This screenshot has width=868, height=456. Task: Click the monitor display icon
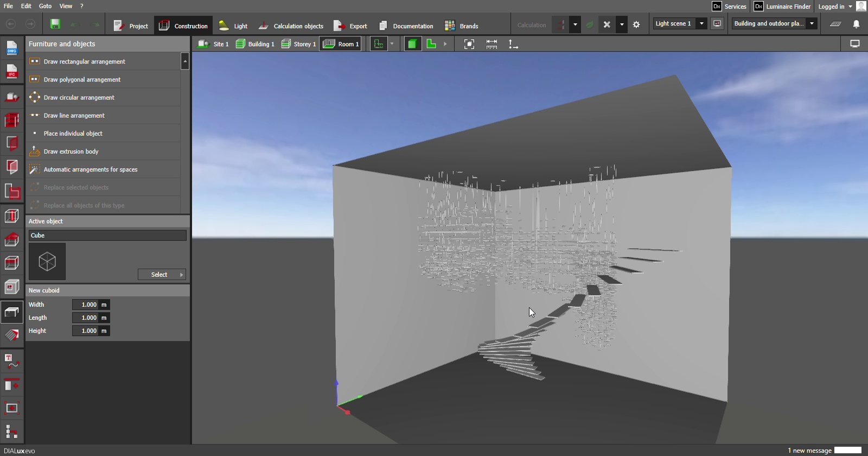coord(855,44)
